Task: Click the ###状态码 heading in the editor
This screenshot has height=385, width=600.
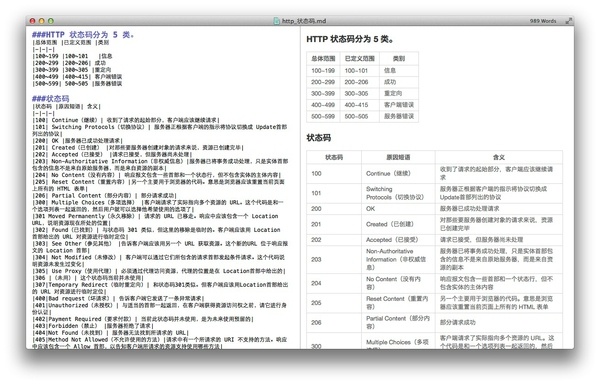Action: pos(51,99)
